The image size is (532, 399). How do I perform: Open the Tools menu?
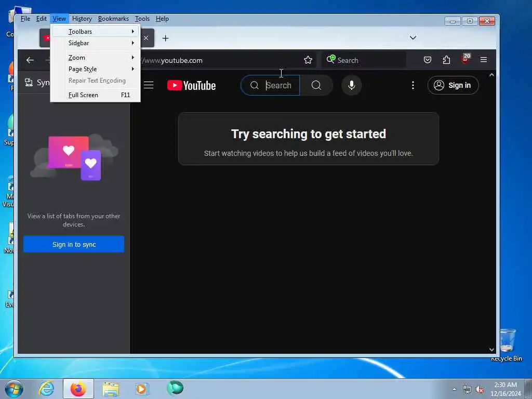click(x=142, y=19)
